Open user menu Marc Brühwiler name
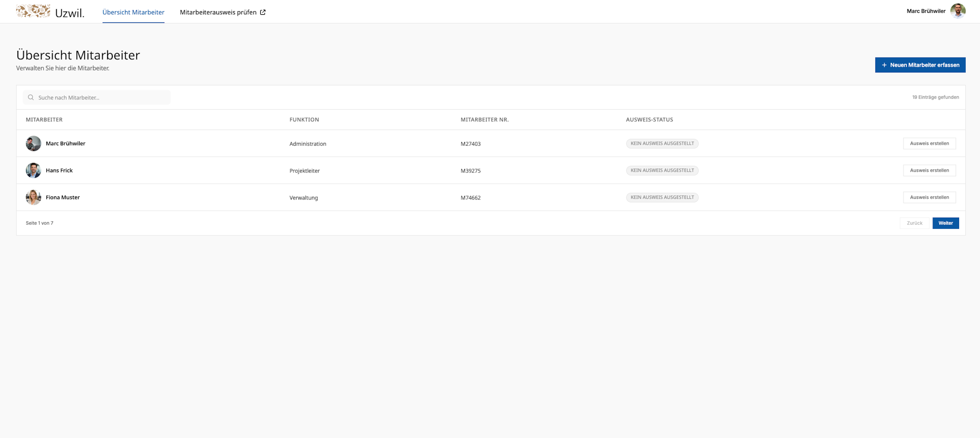The image size is (980, 438). (x=926, y=11)
